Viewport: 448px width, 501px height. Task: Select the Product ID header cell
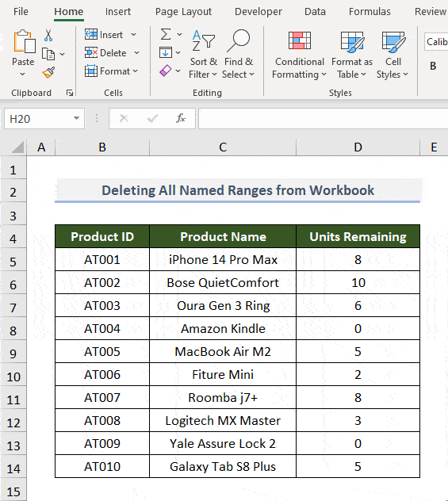click(x=102, y=236)
